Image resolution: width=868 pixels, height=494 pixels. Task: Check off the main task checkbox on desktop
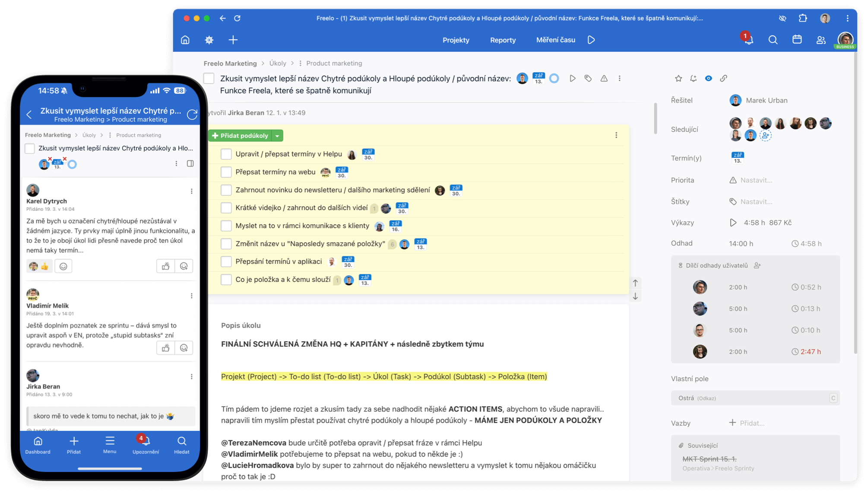click(x=209, y=78)
